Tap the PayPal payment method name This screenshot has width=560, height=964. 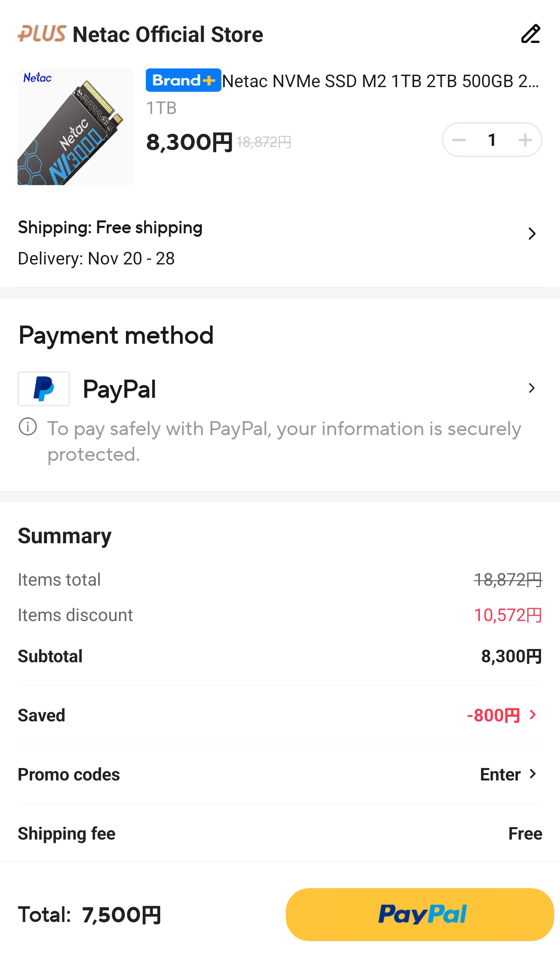119,389
